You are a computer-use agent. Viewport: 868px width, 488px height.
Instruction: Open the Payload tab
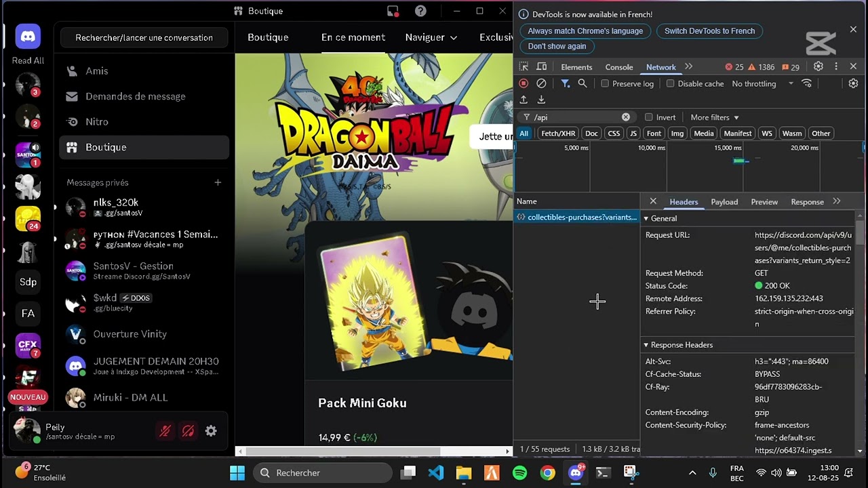(x=724, y=202)
